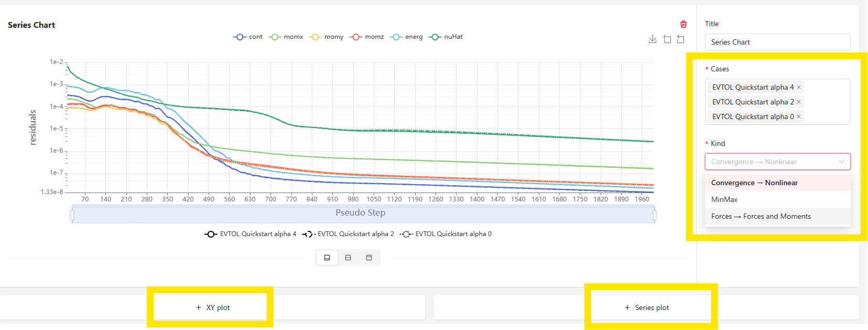Select the middle layout icon
The image size is (868, 330).
click(348, 258)
